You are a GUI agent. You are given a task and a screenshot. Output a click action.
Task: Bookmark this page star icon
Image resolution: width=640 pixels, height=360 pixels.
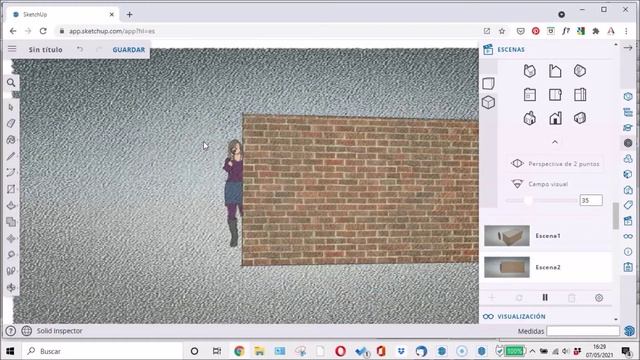click(x=502, y=31)
